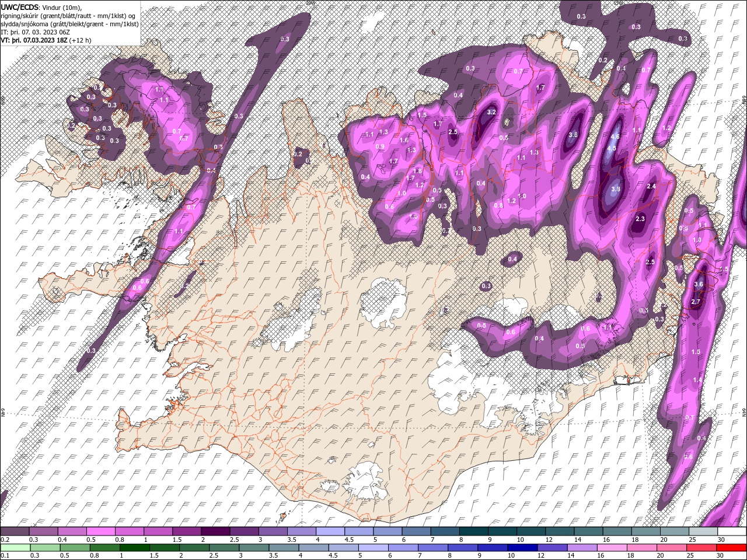
Task: Select the light pink 16 rain legend swatch
Action: (613, 547)
